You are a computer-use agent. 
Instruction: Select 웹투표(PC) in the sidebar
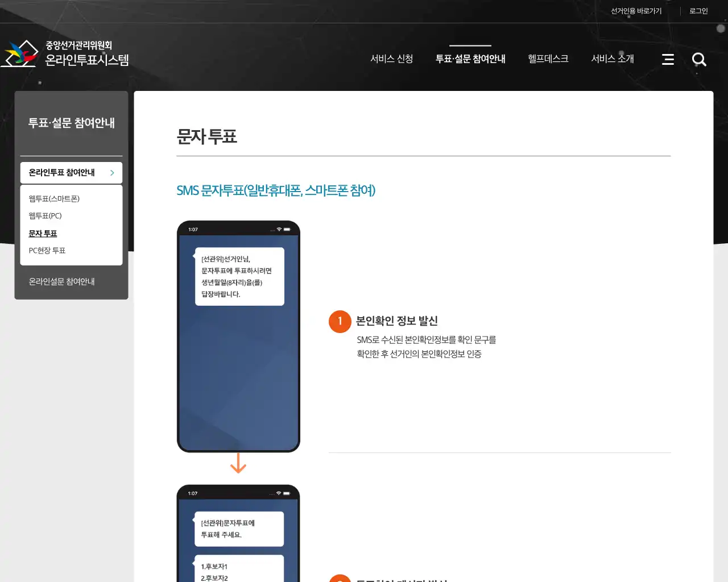tap(45, 215)
